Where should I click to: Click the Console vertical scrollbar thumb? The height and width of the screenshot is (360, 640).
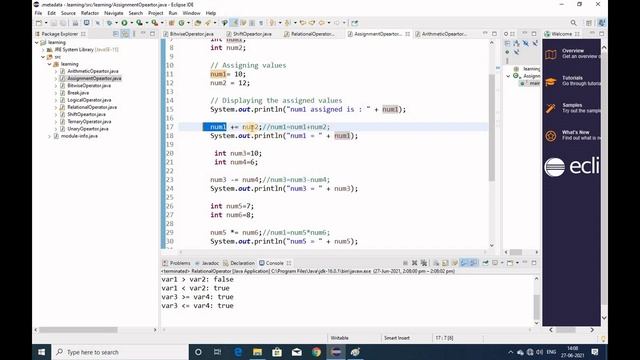(537, 307)
